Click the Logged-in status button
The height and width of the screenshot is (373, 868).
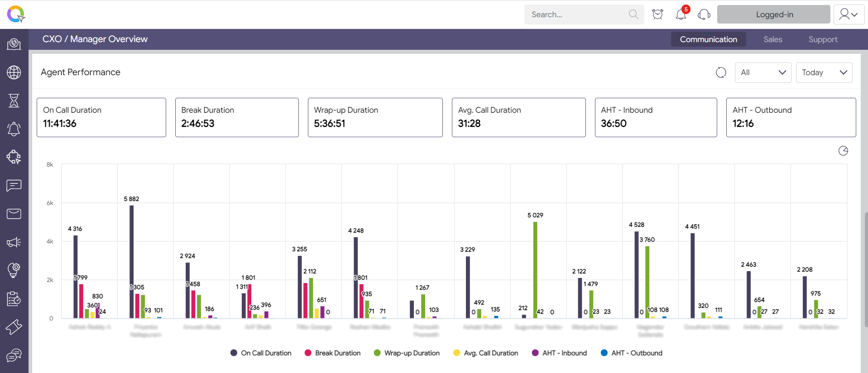[774, 14]
